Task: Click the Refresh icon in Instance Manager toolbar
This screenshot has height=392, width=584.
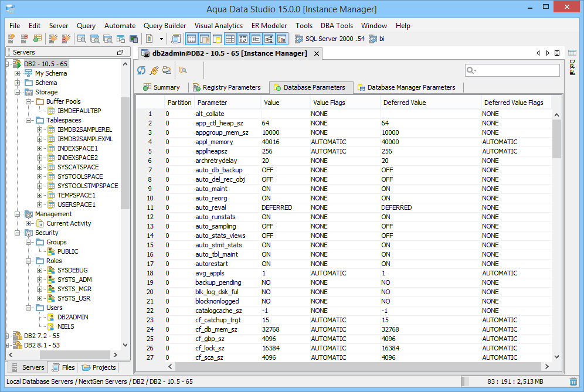Action: coord(141,70)
